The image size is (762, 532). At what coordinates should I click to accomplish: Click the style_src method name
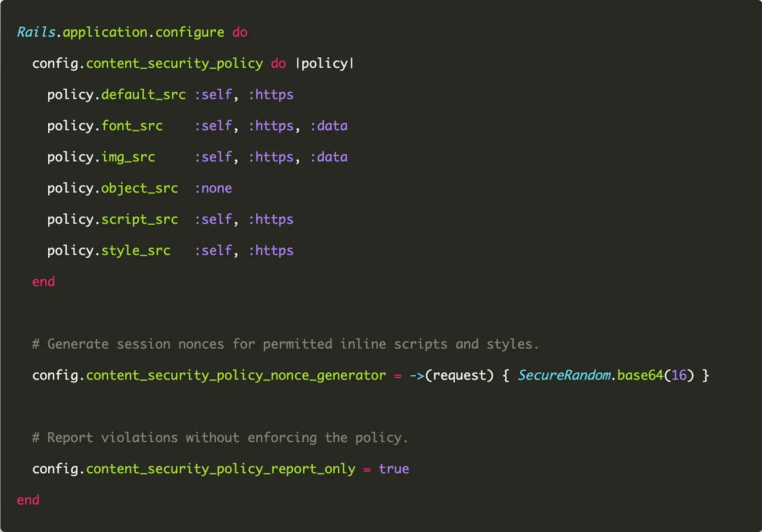click(x=136, y=250)
